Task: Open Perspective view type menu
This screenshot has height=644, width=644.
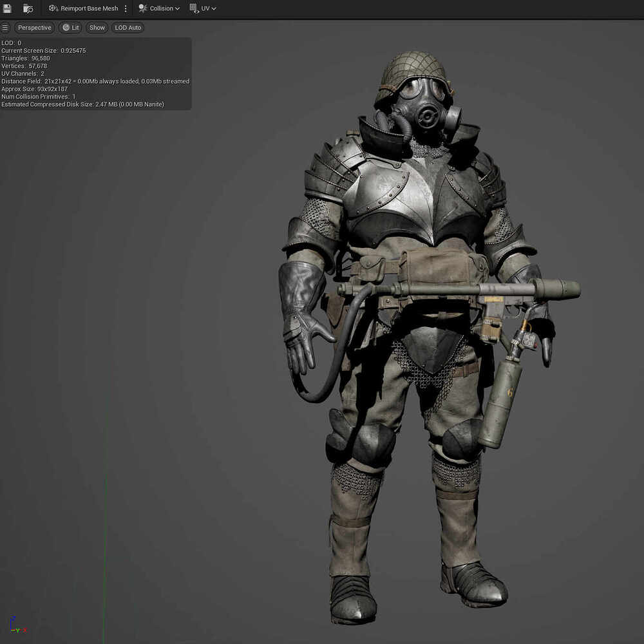Action: tap(35, 28)
